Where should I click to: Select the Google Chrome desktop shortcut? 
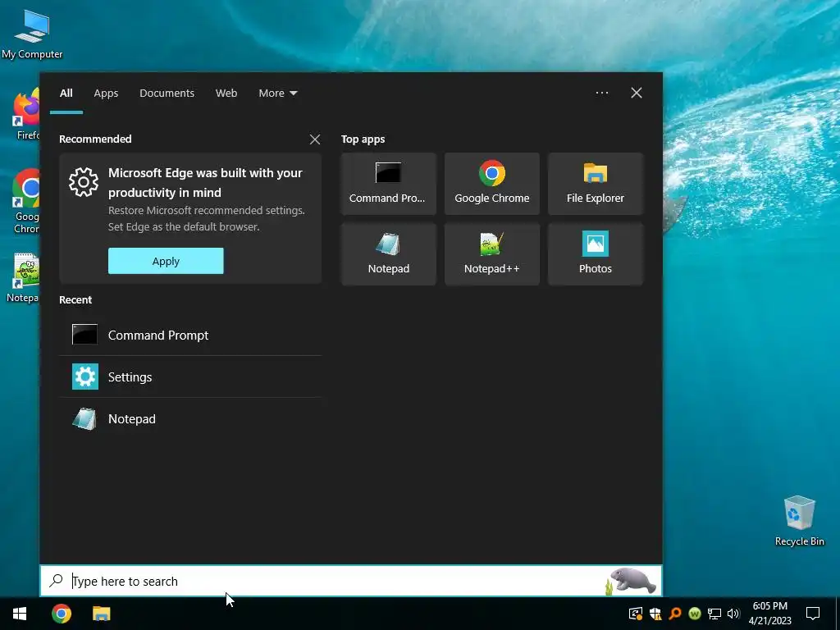[x=25, y=201]
